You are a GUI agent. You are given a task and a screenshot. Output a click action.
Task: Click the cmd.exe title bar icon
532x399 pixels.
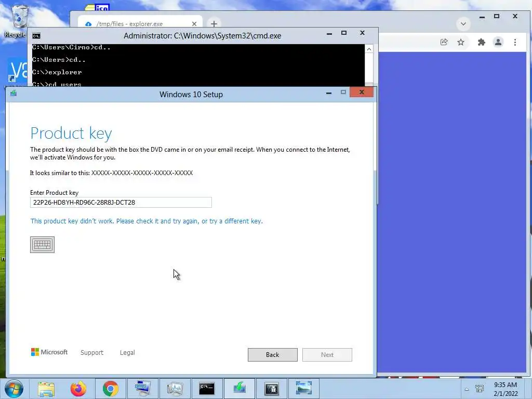[36, 36]
